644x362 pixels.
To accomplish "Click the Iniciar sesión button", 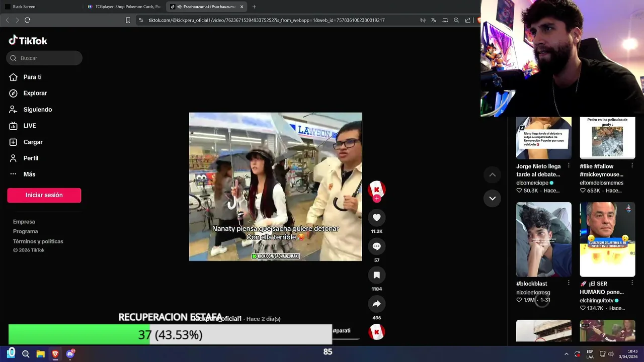I will coord(44,195).
